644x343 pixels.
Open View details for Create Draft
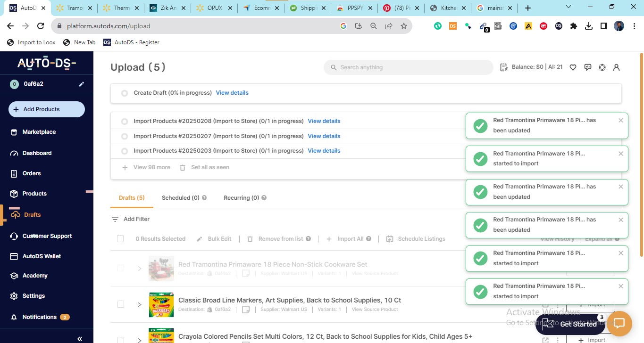pyautogui.click(x=232, y=93)
